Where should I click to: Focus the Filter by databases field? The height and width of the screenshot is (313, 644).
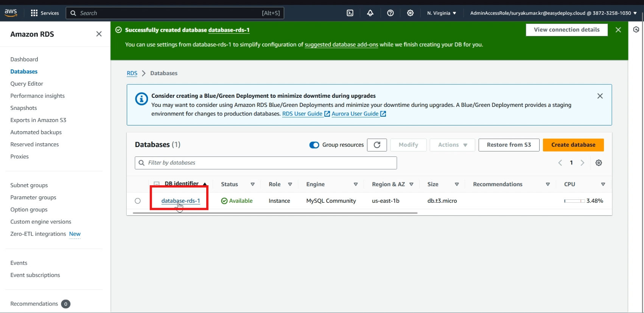click(x=266, y=163)
